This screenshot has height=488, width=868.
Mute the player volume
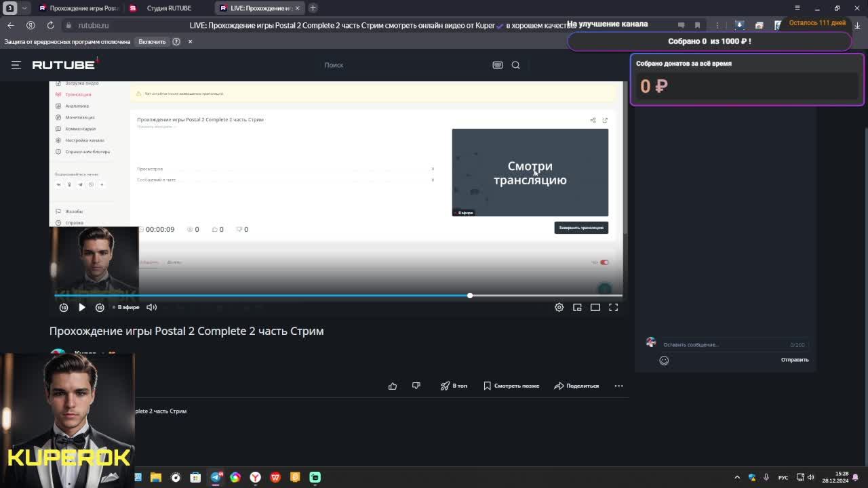pos(152,308)
